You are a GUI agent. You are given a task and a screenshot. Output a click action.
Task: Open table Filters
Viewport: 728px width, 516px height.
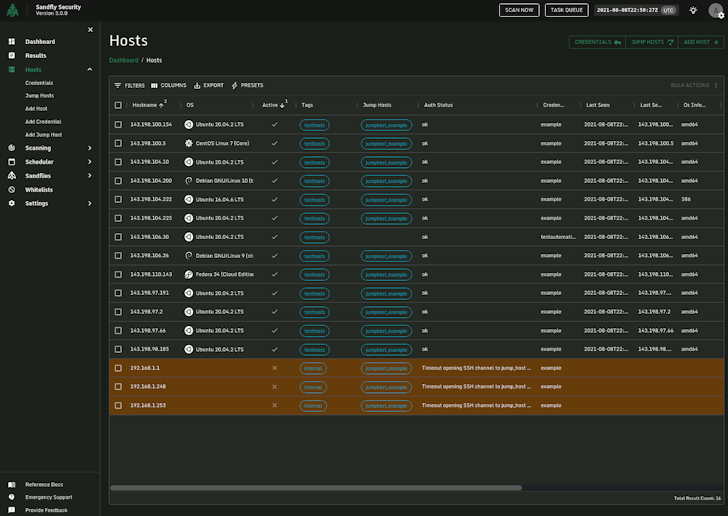pyautogui.click(x=130, y=85)
